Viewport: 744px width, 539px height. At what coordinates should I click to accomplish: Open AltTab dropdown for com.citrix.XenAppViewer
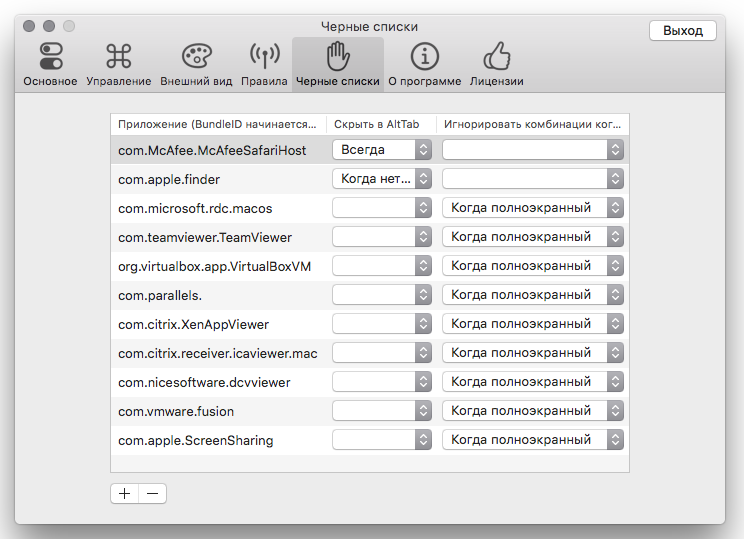click(382, 324)
